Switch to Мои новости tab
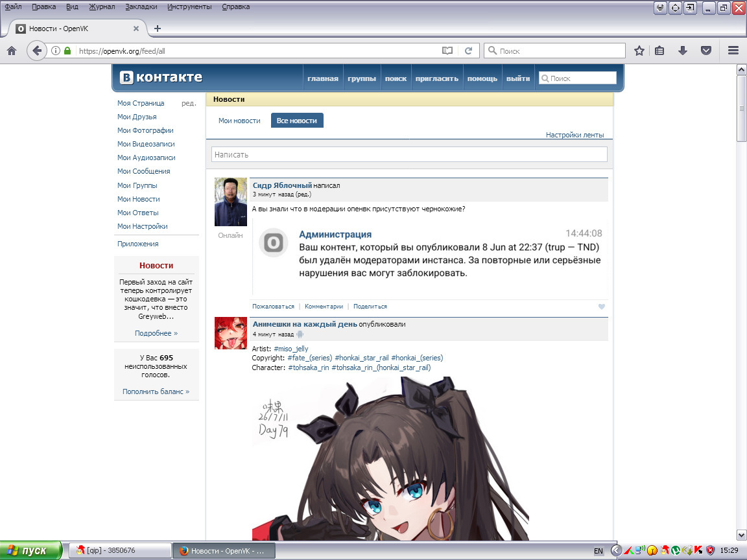This screenshot has width=747, height=560. point(239,121)
